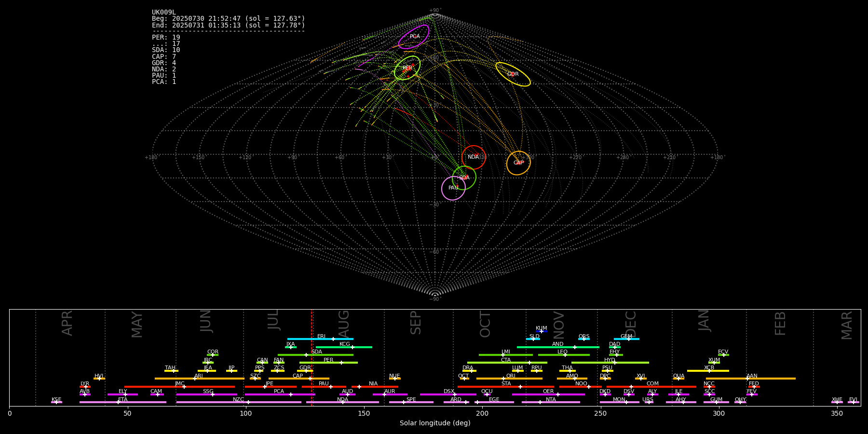Click the DEC month label in timeline

coord(631,325)
